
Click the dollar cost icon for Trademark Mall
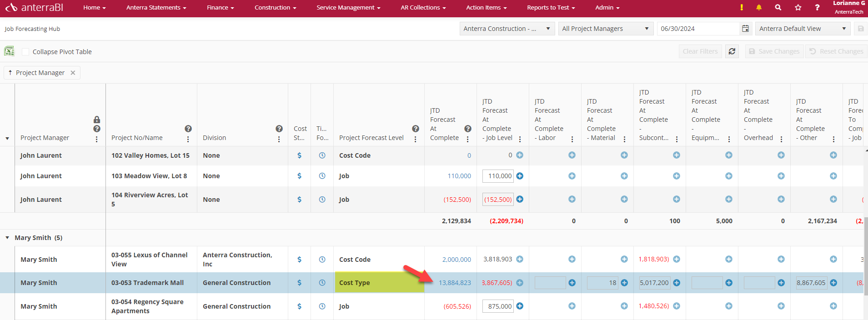299,283
